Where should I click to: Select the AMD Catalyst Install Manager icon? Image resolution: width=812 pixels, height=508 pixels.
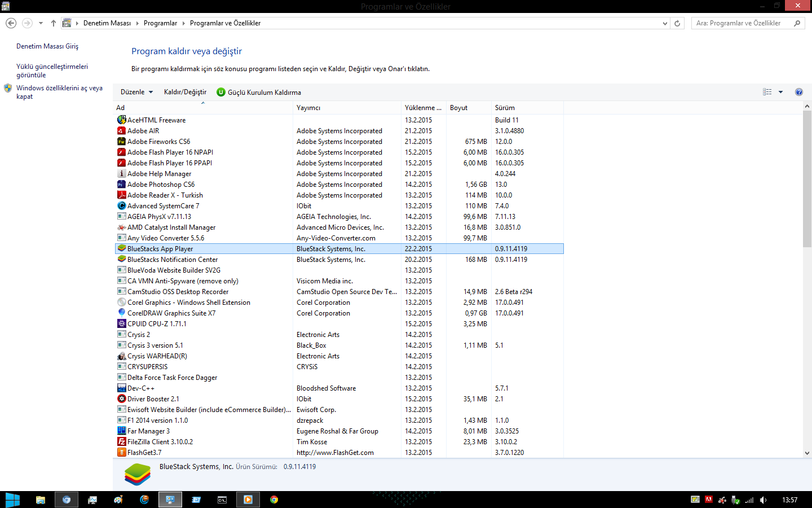click(121, 227)
